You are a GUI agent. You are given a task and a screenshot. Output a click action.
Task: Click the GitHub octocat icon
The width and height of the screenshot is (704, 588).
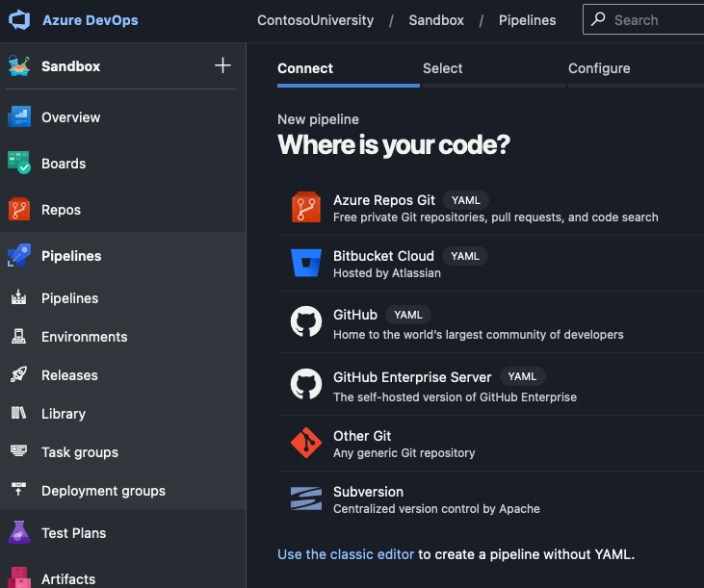[306, 321]
